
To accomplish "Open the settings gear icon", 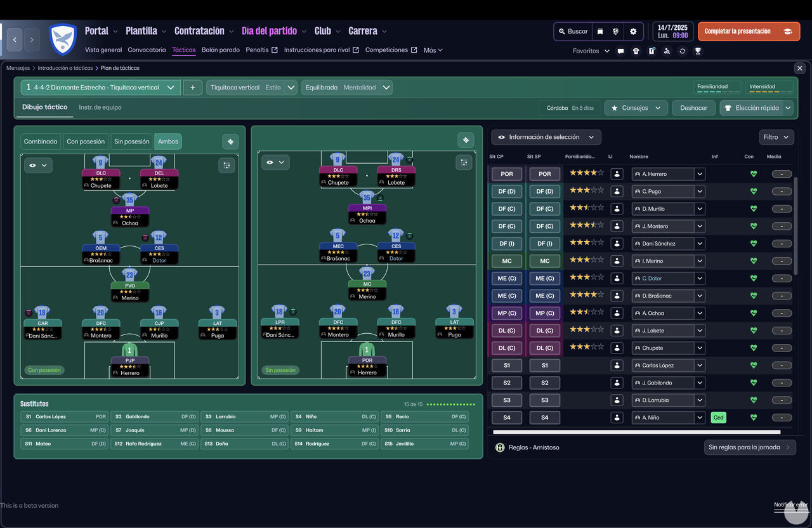I will click(632, 31).
